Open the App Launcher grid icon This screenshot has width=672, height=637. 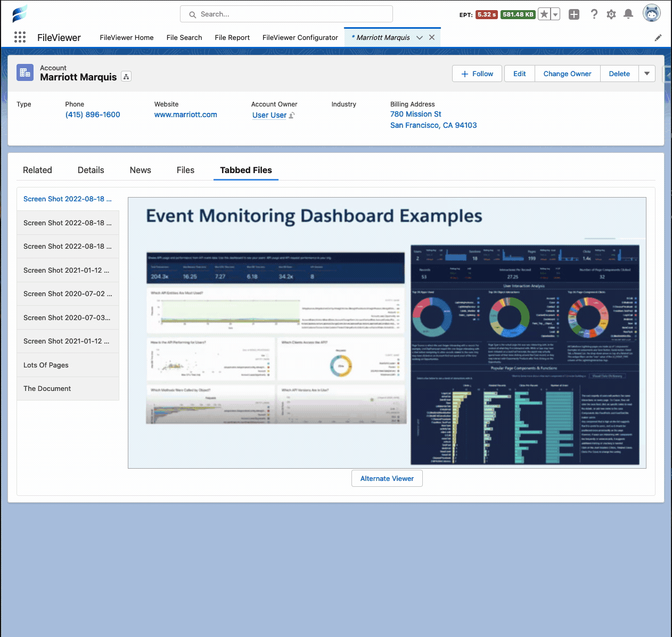point(20,37)
